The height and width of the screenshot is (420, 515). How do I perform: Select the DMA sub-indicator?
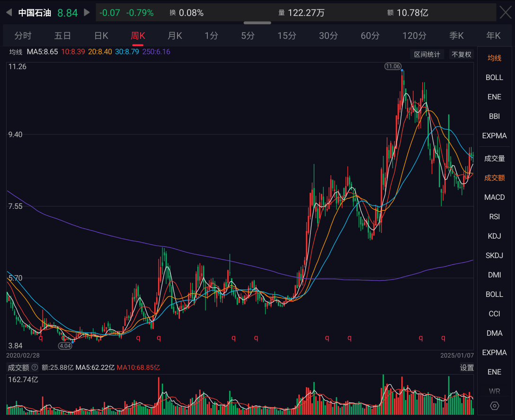click(x=494, y=333)
